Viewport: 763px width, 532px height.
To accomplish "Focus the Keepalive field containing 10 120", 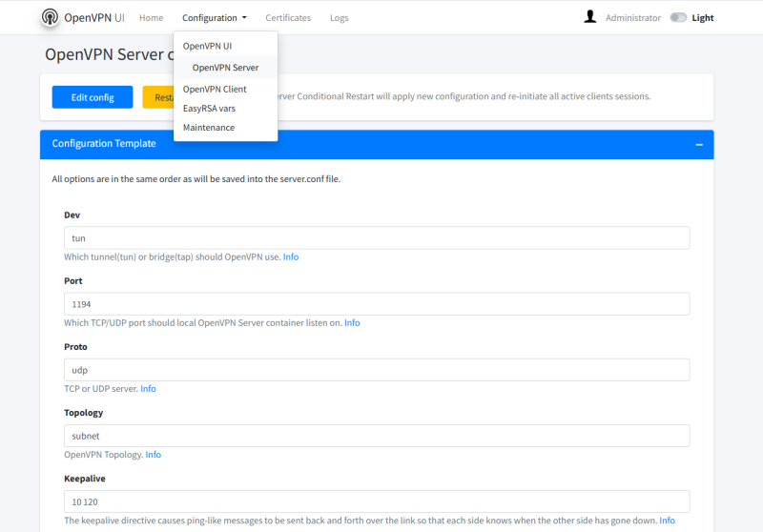I will pyautogui.click(x=377, y=501).
